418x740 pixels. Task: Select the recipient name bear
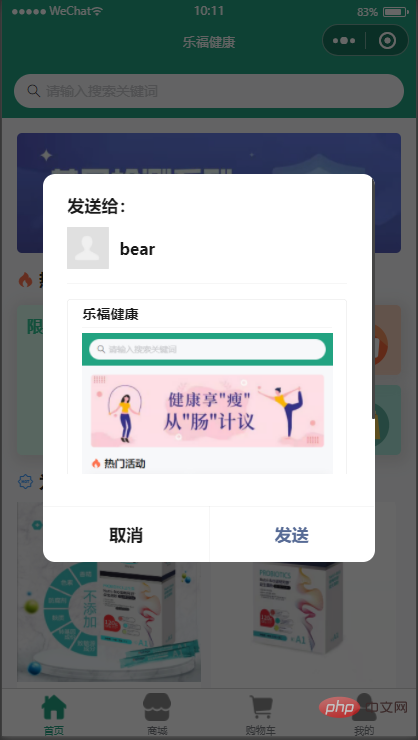pyautogui.click(x=137, y=249)
